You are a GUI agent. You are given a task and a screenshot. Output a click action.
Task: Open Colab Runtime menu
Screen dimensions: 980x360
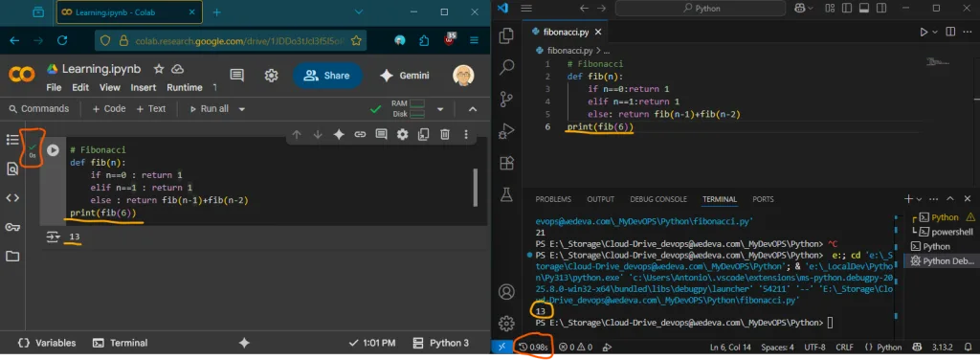(185, 87)
